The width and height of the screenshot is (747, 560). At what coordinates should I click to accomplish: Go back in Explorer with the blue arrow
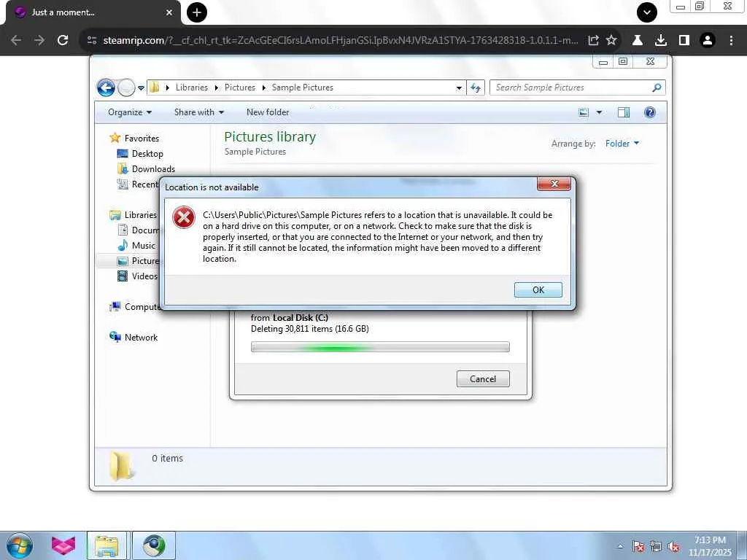(x=106, y=87)
